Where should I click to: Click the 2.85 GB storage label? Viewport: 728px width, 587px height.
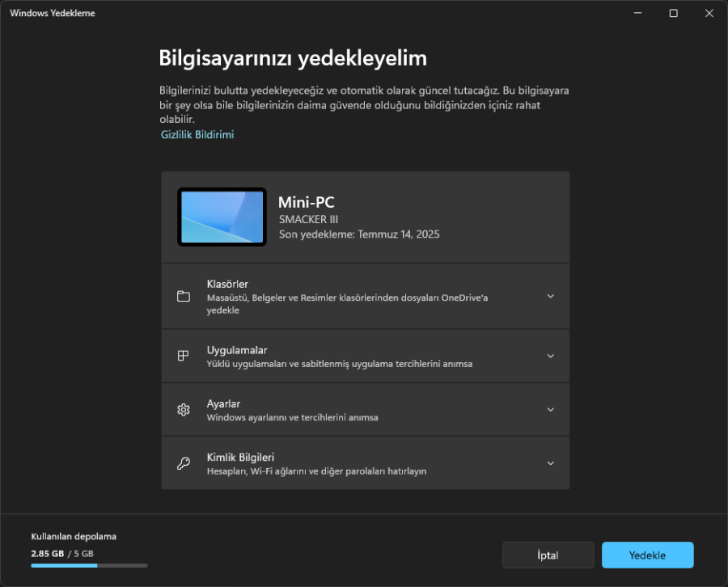tap(46, 554)
